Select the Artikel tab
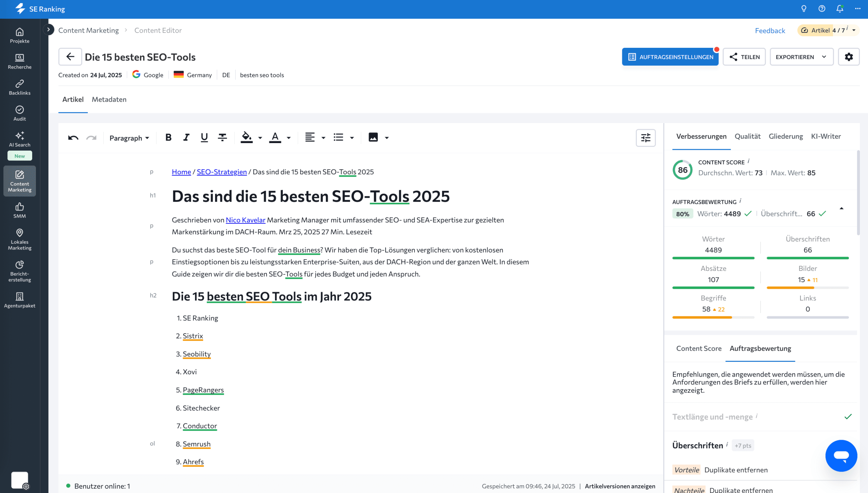 (73, 99)
